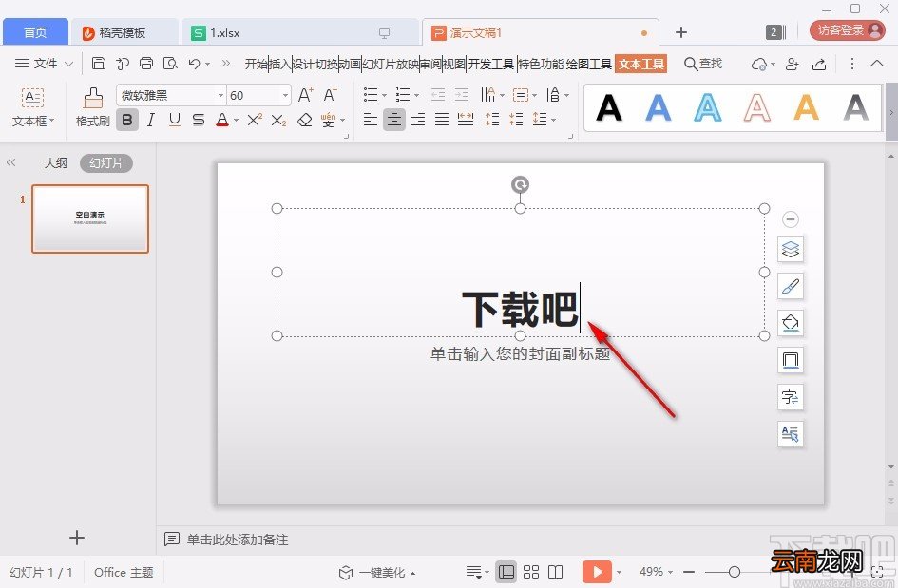Click the rotate handle above title box
The height and width of the screenshot is (588, 898).
point(520,184)
